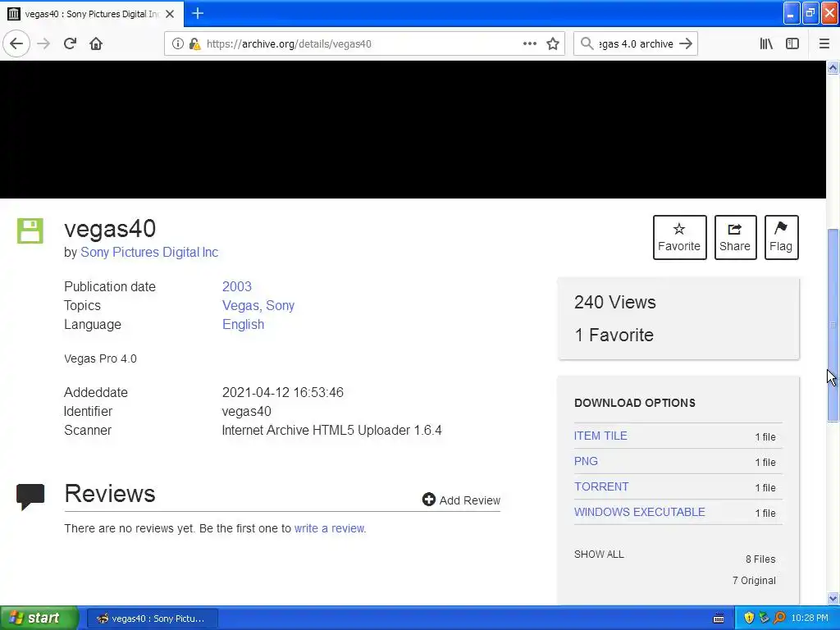Open the browser home page

coord(96,44)
